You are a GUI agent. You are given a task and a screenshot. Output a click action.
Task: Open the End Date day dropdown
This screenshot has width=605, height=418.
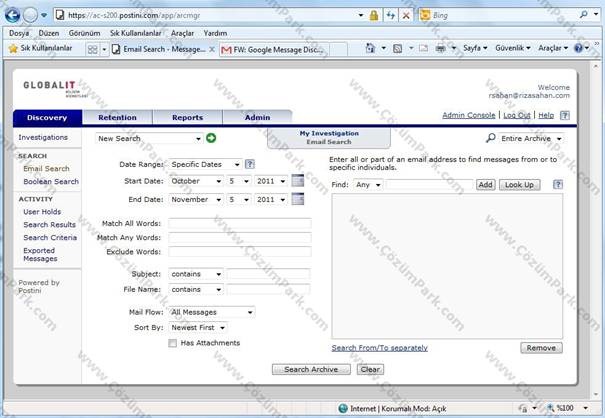click(x=239, y=200)
